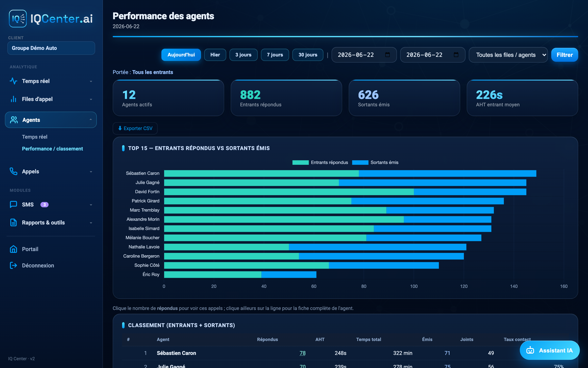Click Marc Tremblay label in the chart
Image resolution: width=588 pixels, height=368 pixels.
click(x=145, y=210)
